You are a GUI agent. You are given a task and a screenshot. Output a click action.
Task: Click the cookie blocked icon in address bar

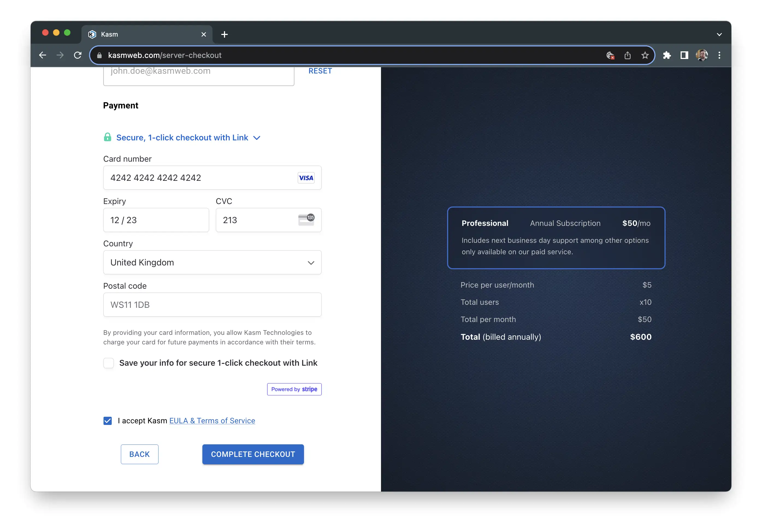(610, 55)
